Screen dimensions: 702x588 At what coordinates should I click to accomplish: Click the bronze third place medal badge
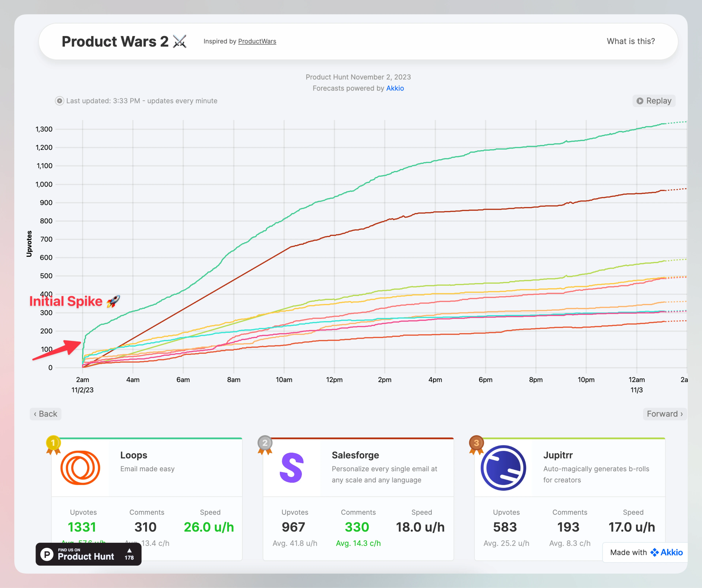[476, 445]
